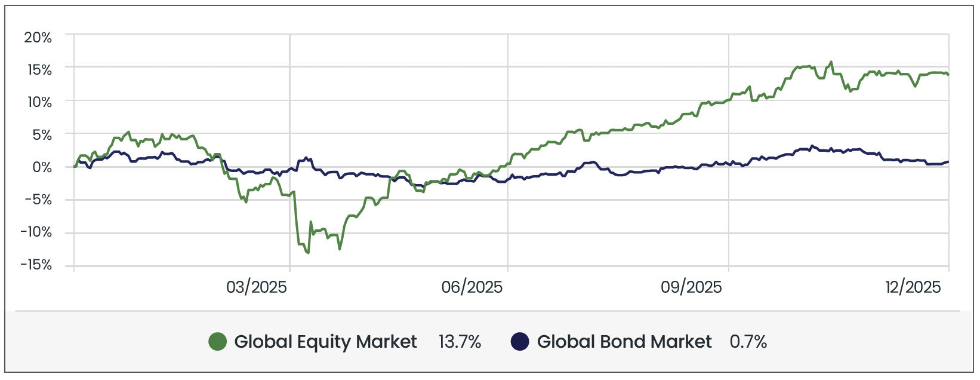
Task: Click the green Global Equity Market legend circle
Action: click(x=218, y=342)
